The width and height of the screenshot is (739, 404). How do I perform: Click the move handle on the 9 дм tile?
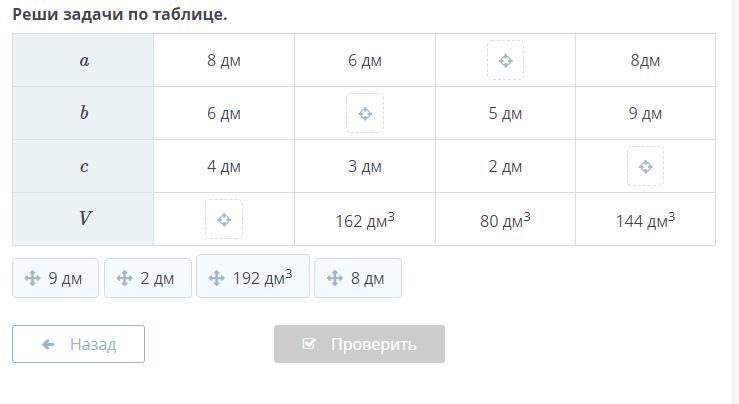point(32,279)
